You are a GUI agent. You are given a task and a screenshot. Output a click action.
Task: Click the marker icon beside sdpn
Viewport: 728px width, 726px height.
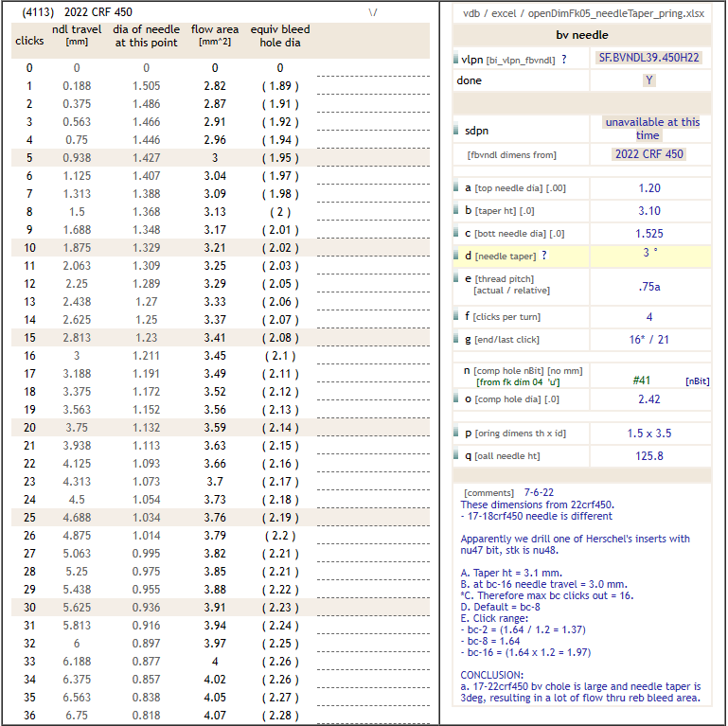(x=457, y=131)
